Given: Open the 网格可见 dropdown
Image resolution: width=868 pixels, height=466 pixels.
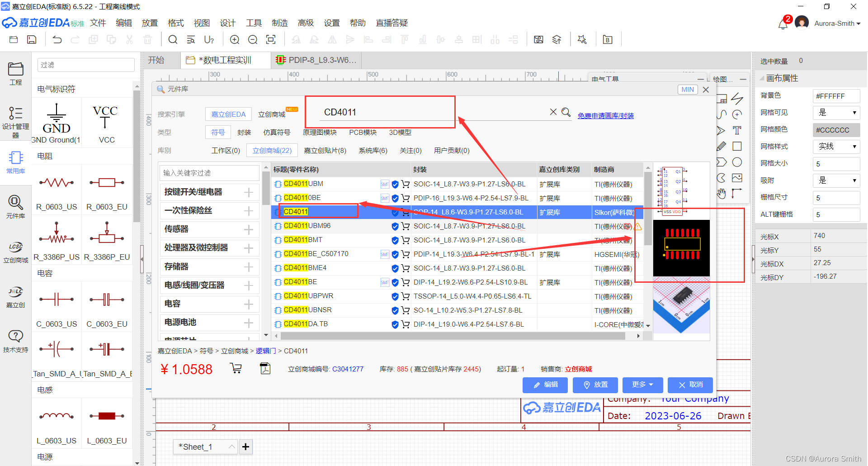Looking at the screenshot, I should 836,113.
